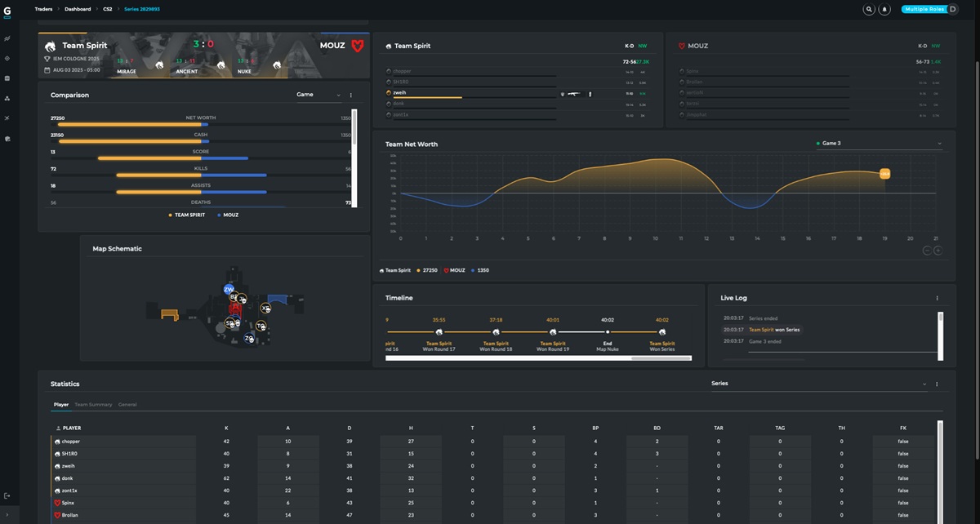Image resolution: width=980 pixels, height=524 pixels.
Task: Open the Game dropdown in Comparison
Action: tap(318, 95)
